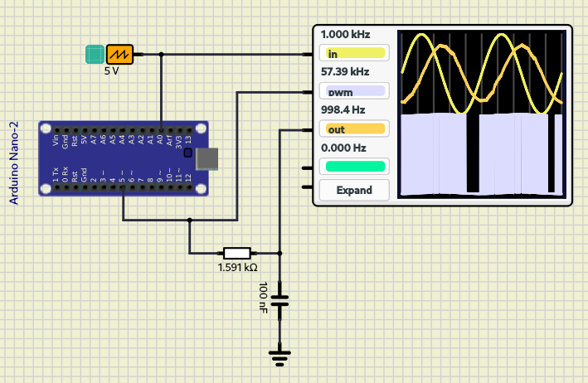Click the oscilloscope waveform display
The height and width of the screenshot is (383, 588).
click(482, 114)
